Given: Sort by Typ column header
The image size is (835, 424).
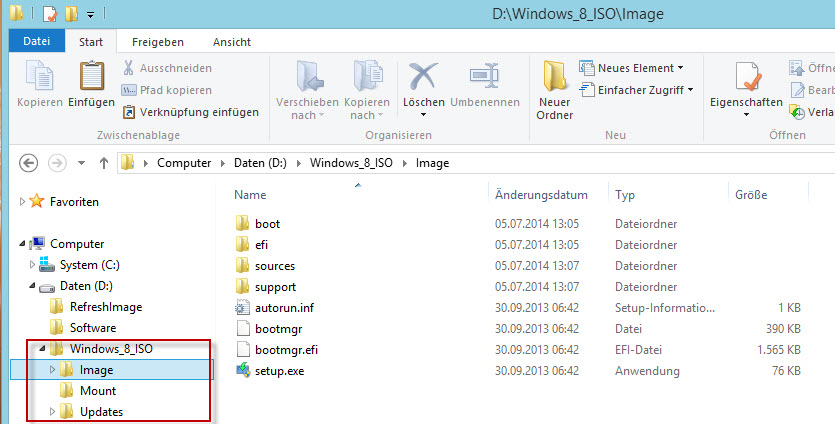Looking at the screenshot, I should [x=625, y=195].
